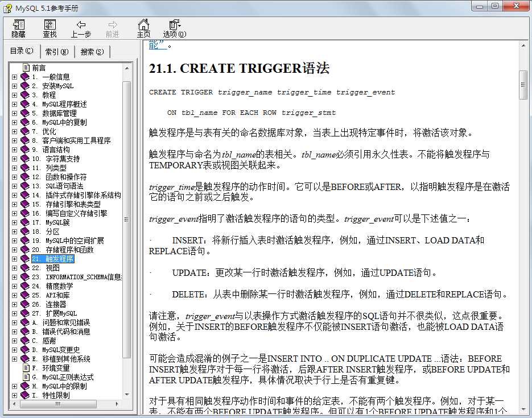Click the book icon for 21. 触发程序
532x418 pixels.
click(25, 259)
